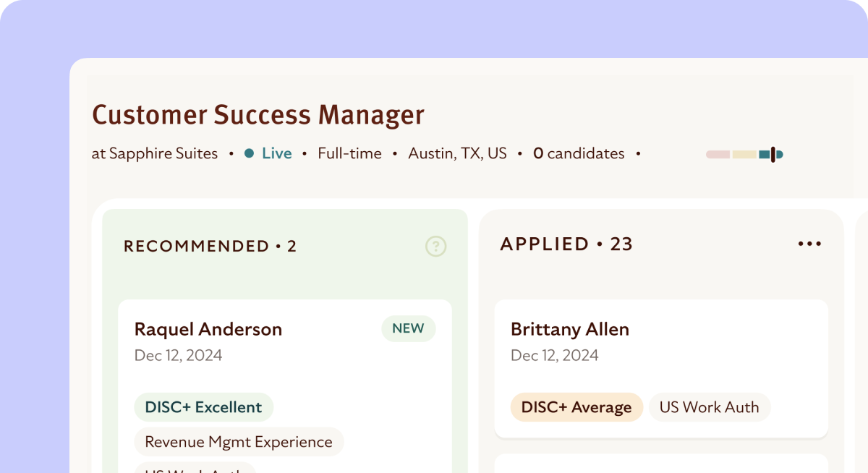Click the Full-time job type label
Image resolution: width=868 pixels, height=473 pixels.
[349, 153]
